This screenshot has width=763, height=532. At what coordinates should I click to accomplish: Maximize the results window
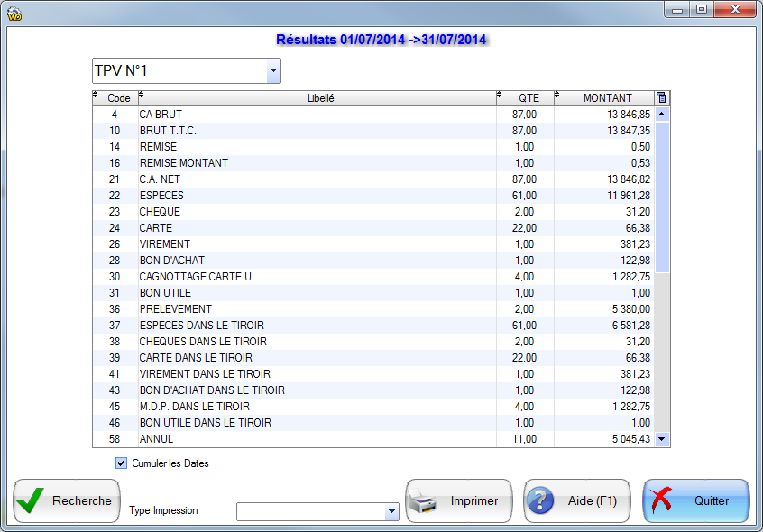click(702, 10)
